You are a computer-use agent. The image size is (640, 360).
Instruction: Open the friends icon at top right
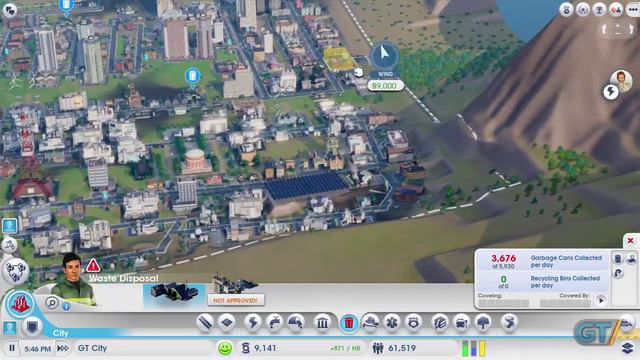(616, 9)
